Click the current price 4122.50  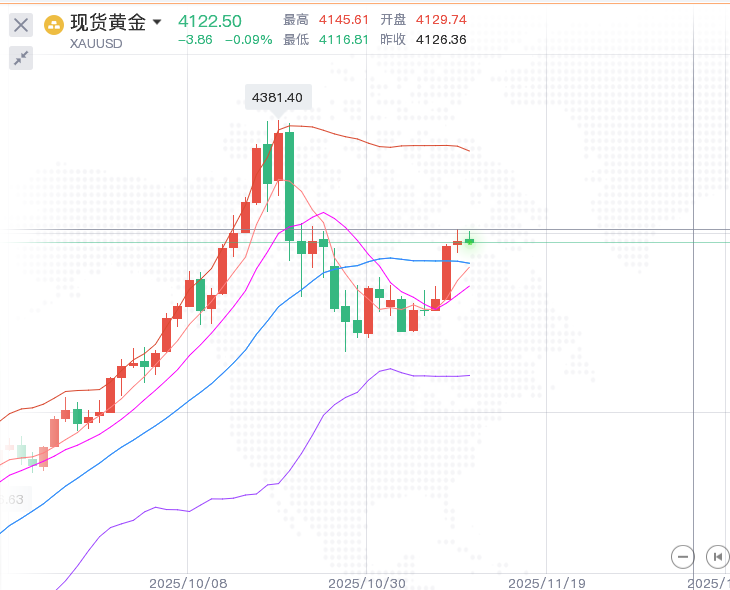tap(210, 21)
